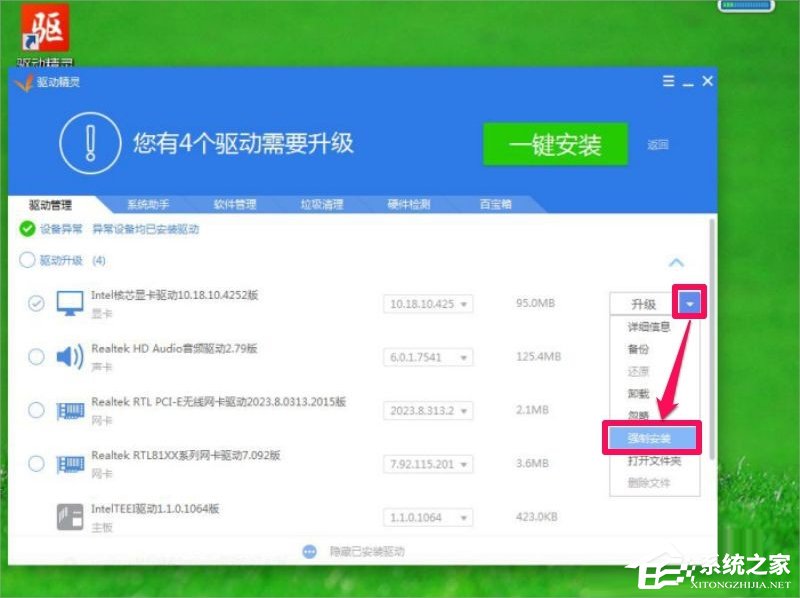Choose 强制安装 from the context menu

[x=652, y=437]
